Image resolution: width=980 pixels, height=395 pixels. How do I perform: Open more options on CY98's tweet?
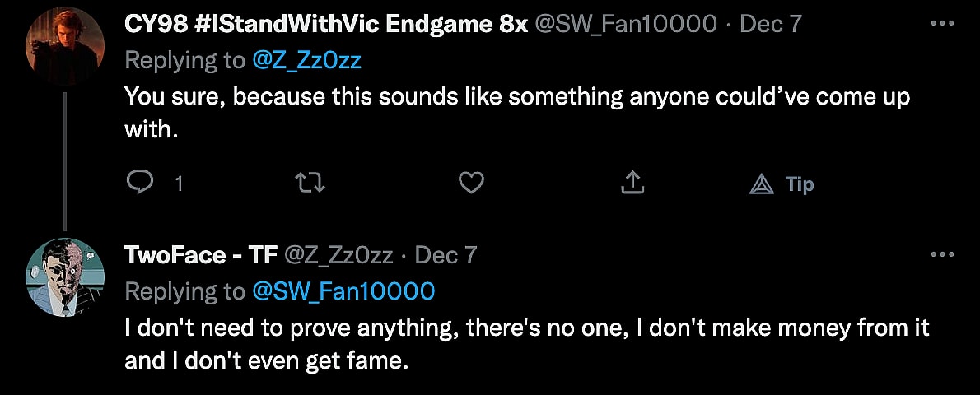[941, 25]
